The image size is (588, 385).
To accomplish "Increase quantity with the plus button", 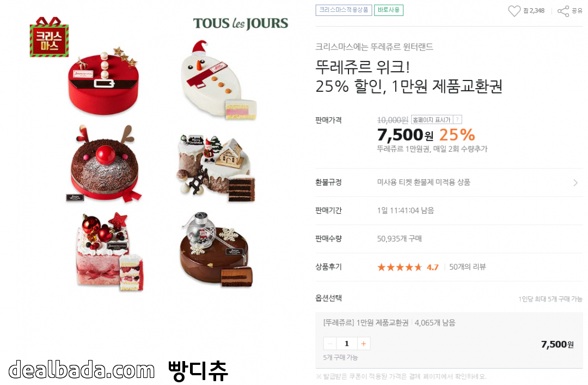I will 363,344.
